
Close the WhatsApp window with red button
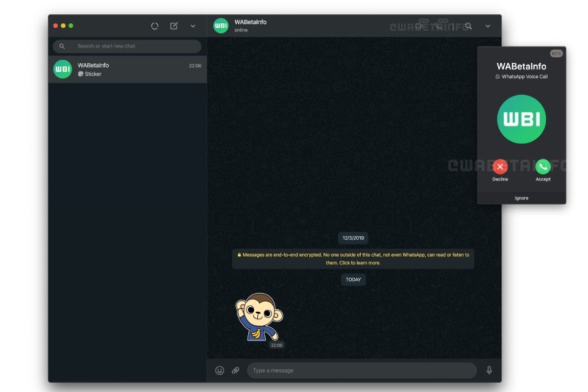[x=55, y=25]
